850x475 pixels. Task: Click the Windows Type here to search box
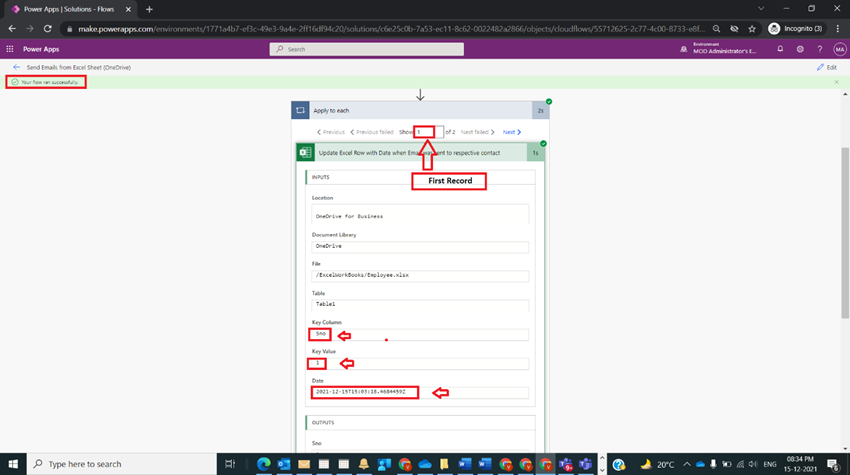click(121, 464)
